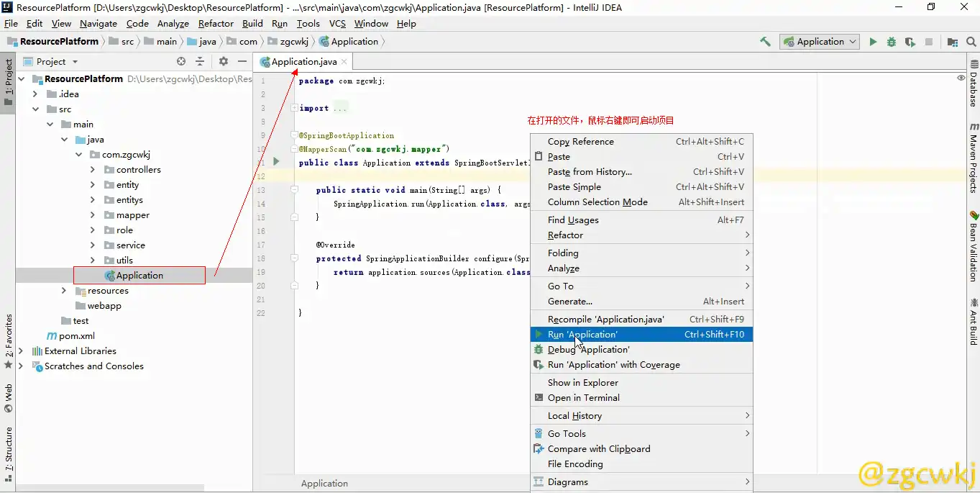Open the Application run configuration dropdown
The height and width of the screenshot is (493, 980).
point(820,42)
